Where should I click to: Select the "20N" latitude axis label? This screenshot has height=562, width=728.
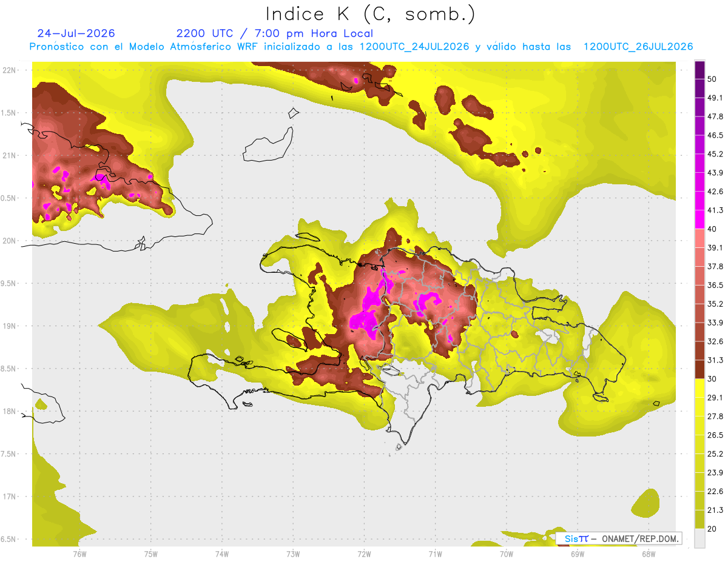[8, 241]
